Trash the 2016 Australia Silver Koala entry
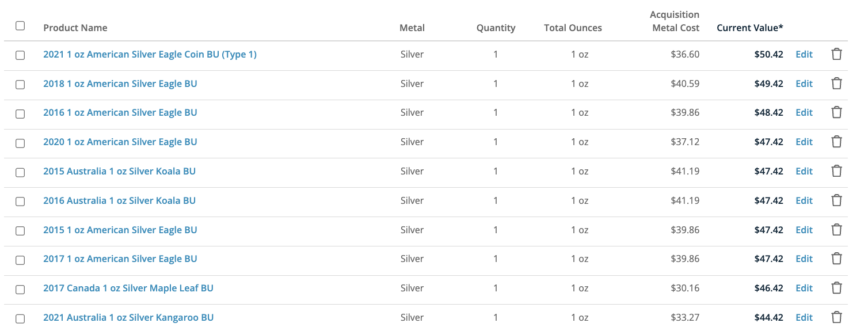The height and width of the screenshot is (334, 868). click(837, 200)
